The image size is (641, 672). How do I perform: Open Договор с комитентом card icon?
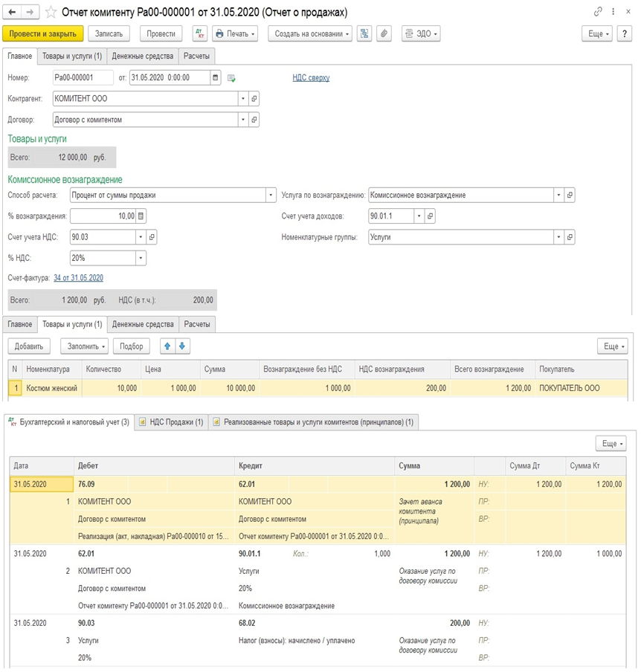(254, 120)
